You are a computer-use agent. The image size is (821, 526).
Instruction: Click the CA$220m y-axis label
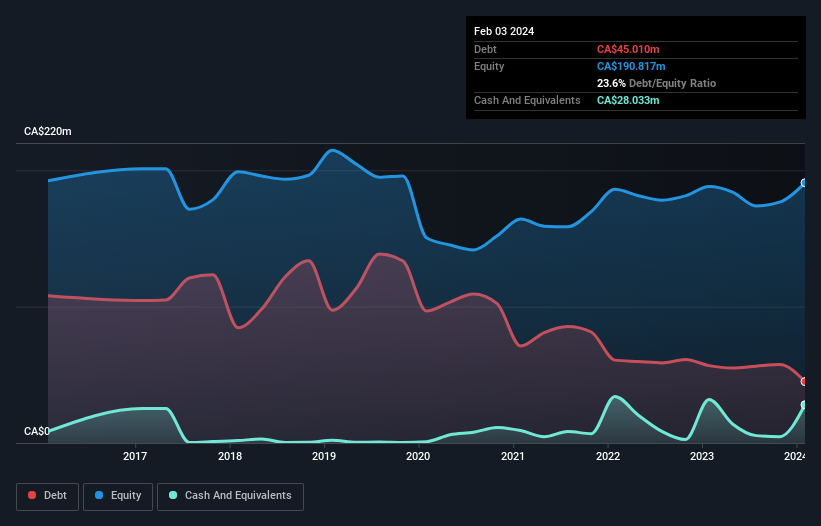(x=48, y=131)
